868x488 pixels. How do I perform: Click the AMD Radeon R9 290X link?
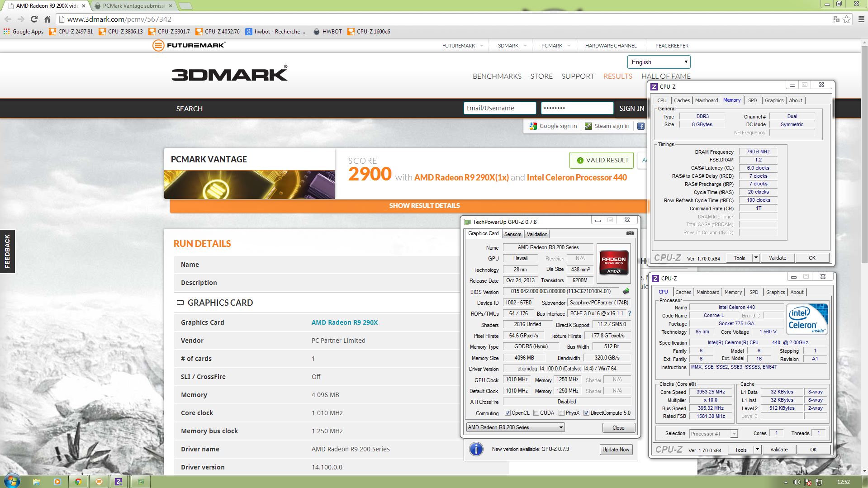point(344,322)
